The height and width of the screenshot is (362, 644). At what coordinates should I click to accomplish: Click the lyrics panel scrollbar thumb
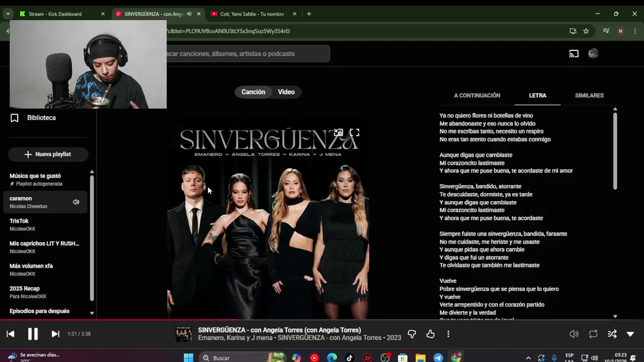coord(615,151)
